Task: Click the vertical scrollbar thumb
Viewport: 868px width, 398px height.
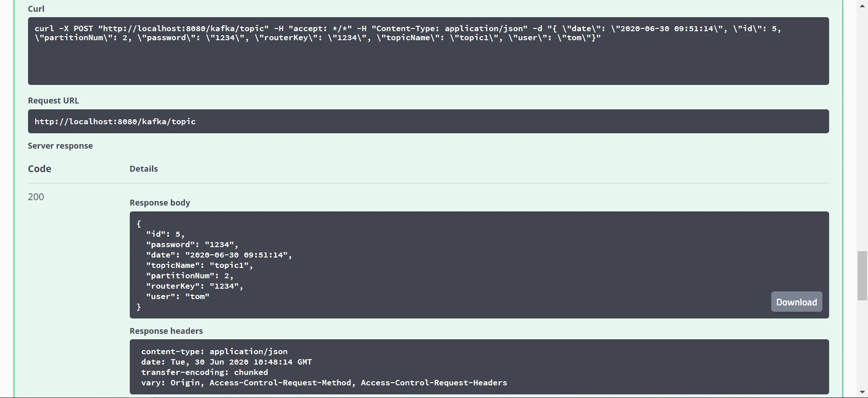Action: tap(862, 276)
